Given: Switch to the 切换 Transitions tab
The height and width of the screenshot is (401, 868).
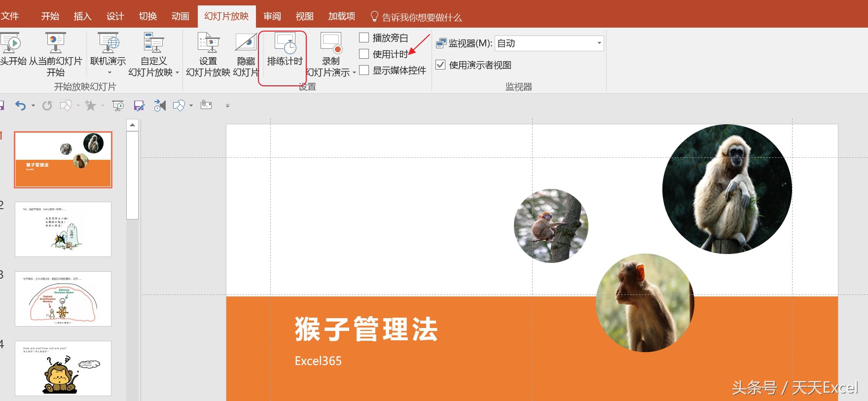Looking at the screenshot, I should pyautogui.click(x=147, y=16).
